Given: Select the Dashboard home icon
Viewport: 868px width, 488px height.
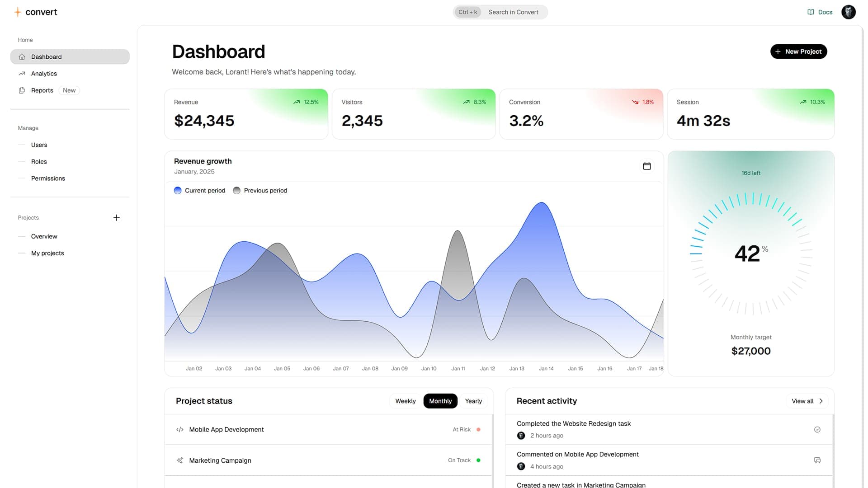Looking at the screenshot, I should coord(22,56).
